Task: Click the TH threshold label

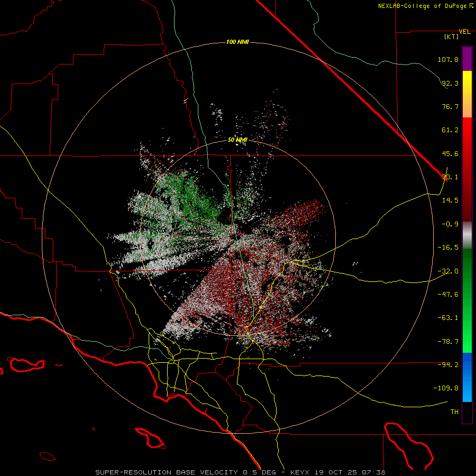Action: (454, 412)
